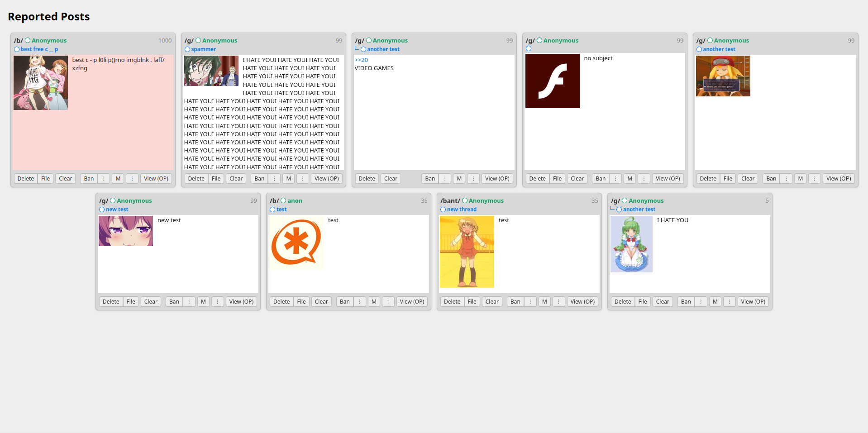Click File button on anon's /b/ test post
Screen dimensions: 868x433
point(301,302)
